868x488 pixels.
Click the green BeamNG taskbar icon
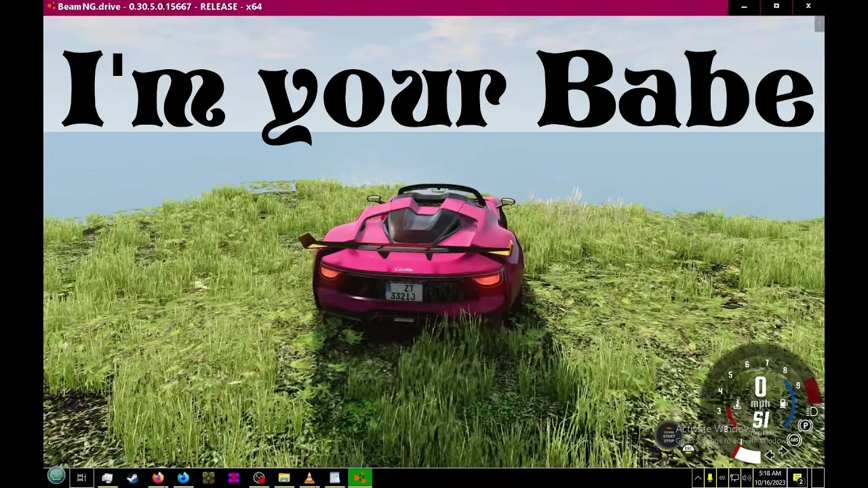pos(360,478)
